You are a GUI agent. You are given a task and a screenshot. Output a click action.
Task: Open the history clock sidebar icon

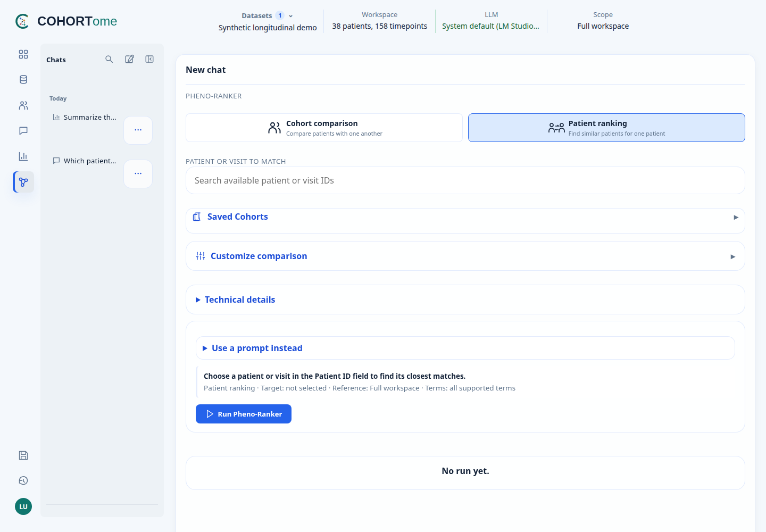tap(23, 481)
